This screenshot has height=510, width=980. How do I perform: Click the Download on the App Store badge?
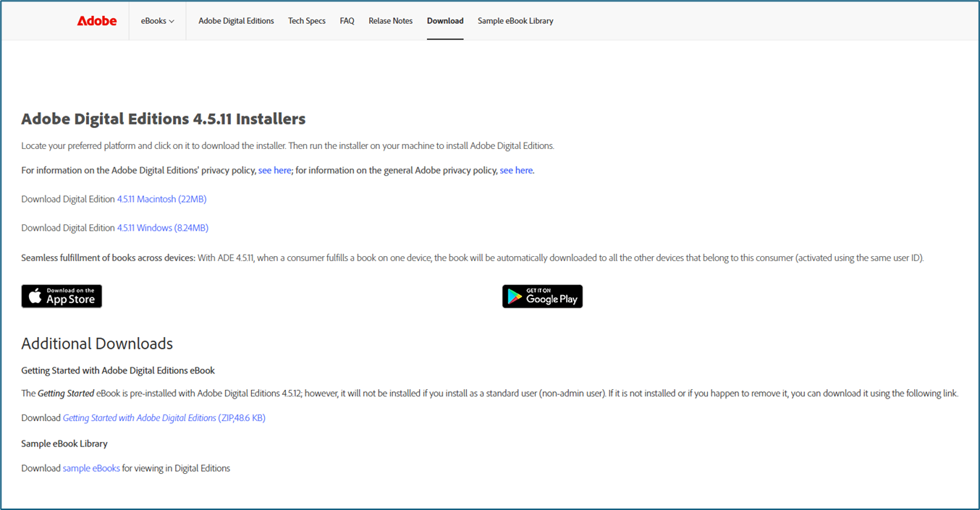coord(62,297)
